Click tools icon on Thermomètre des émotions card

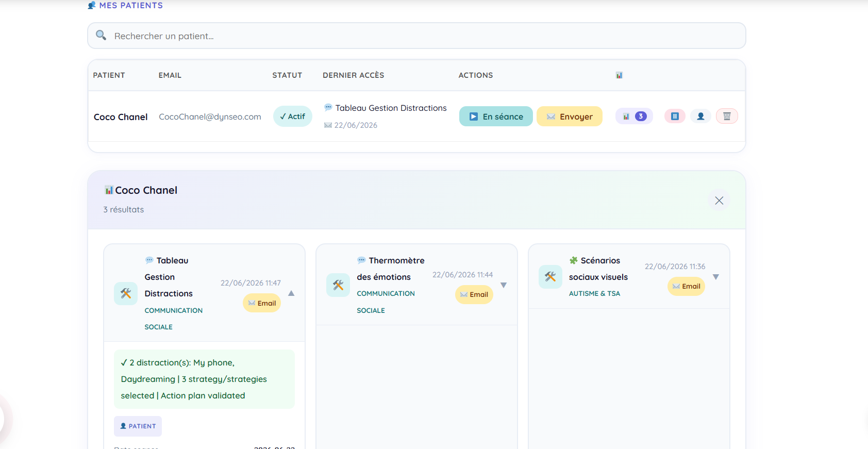(338, 285)
